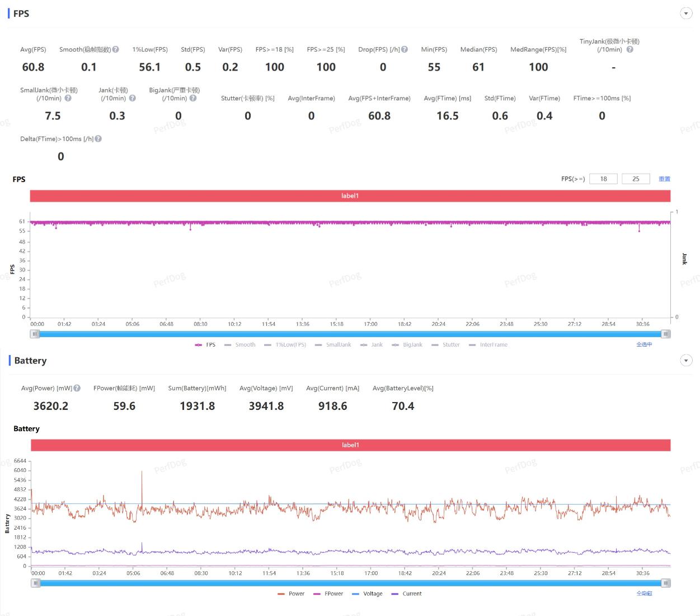Click the Jank(卡顿) help icon
The width and height of the screenshot is (700, 616).
click(x=132, y=98)
